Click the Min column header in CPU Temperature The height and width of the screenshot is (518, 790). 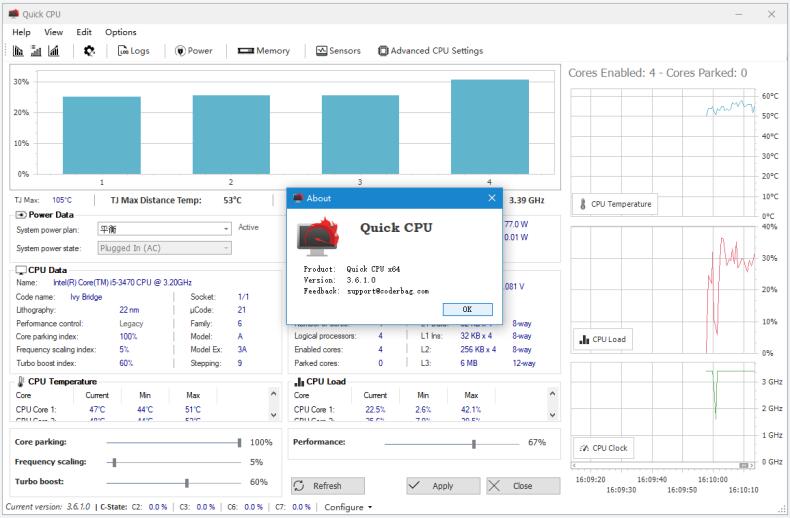click(x=145, y=396)
